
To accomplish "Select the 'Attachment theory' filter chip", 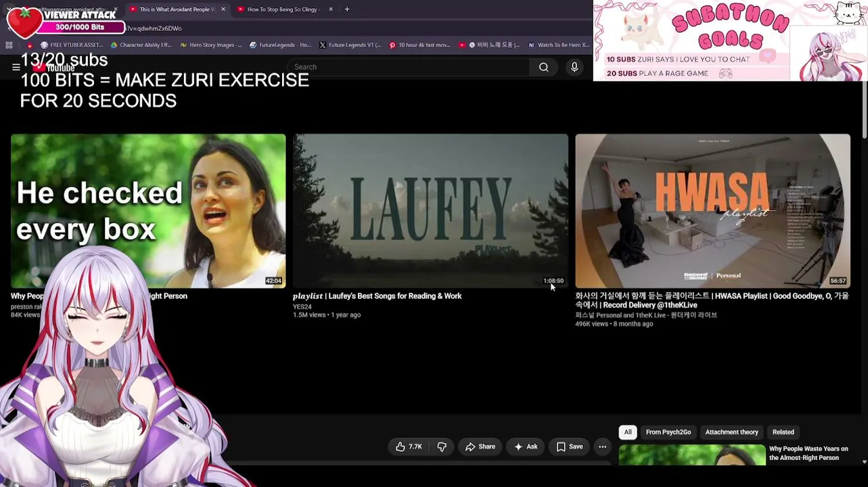I will pos(731,432).
